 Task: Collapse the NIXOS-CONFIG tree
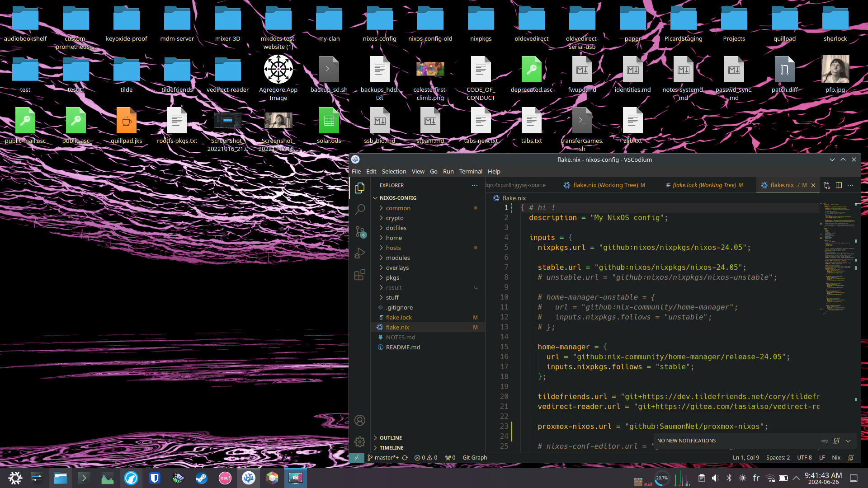click(375, 198)
